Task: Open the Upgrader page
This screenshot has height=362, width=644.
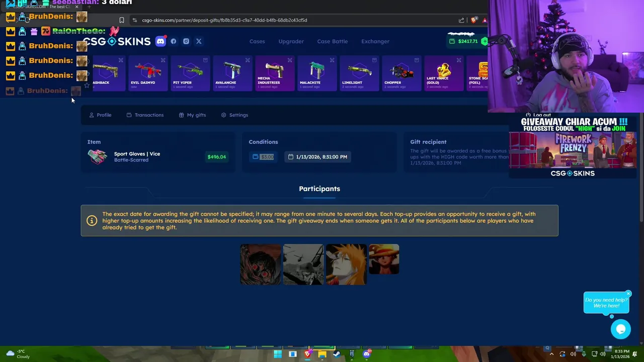Action: (291, 41)
